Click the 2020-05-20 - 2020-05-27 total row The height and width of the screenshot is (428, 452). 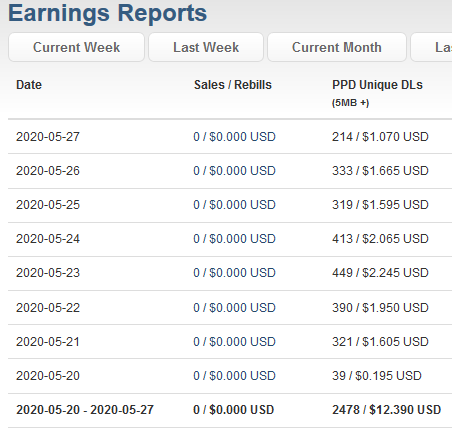(x=230, y=410)
